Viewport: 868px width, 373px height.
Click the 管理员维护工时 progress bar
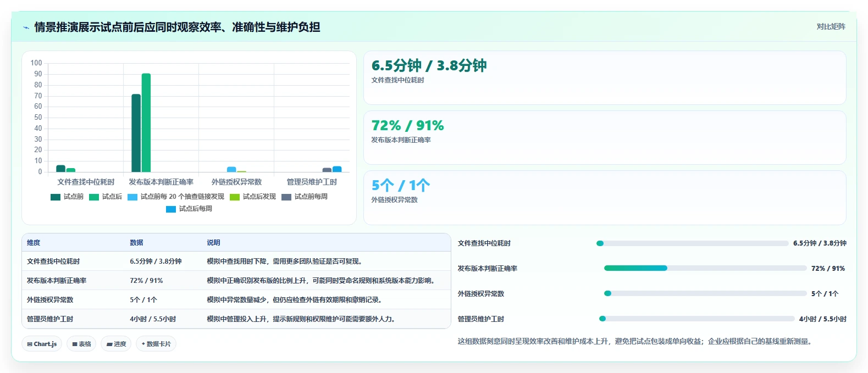click(x=696, y=319)
